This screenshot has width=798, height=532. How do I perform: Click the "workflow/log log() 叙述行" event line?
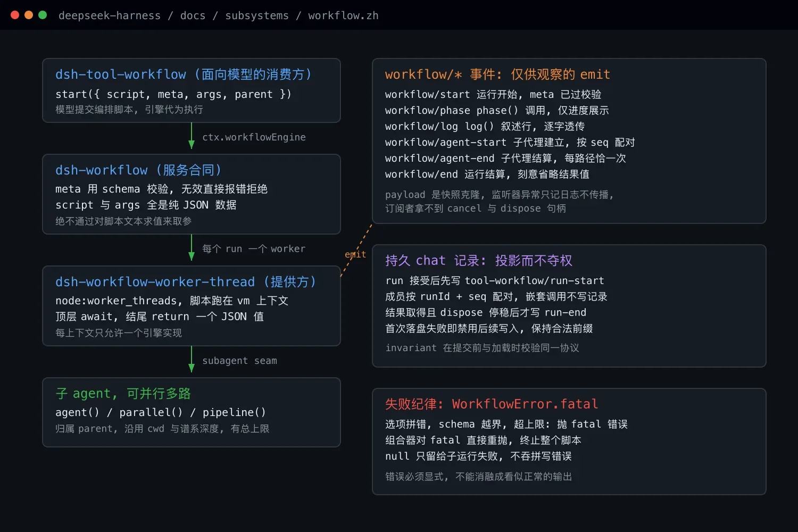click(x=485, y=126)
